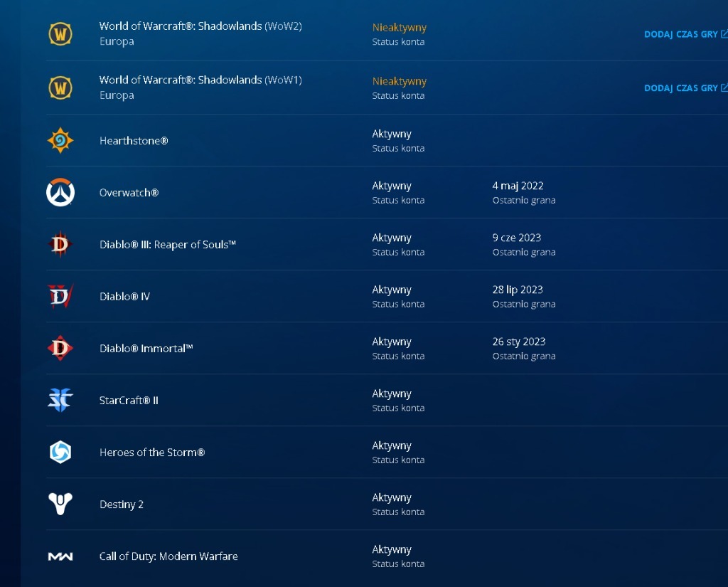Click 'Aktywny' status in Diablo III row
Viewport: 728px width, 587px height.
point(392,238)
